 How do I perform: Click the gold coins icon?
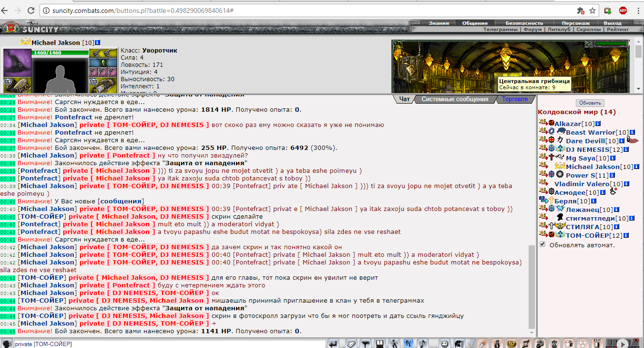[511, 343]
